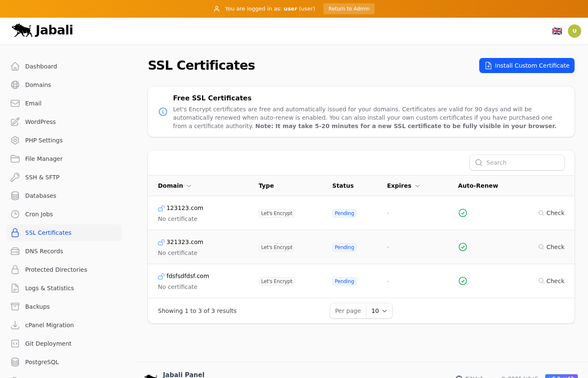The width and height of the screenshot is (588, 378).
Task: Open the user avatar menu
Action: tap(574, 31)
